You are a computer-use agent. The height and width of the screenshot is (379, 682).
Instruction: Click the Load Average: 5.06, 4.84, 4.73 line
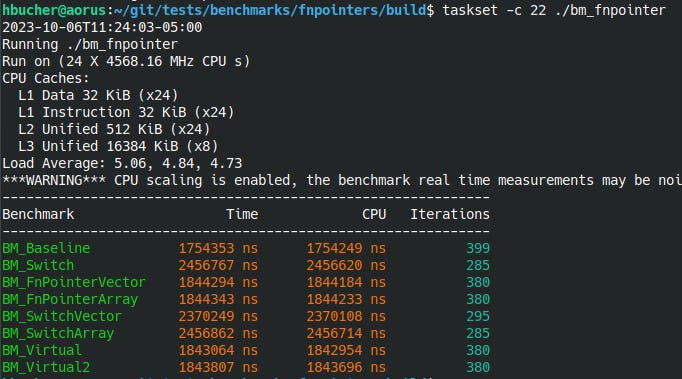(x=122, y=163)
